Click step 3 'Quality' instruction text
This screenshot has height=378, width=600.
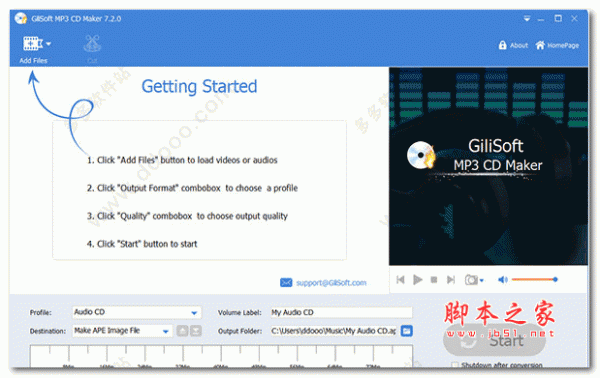point(187,216)
